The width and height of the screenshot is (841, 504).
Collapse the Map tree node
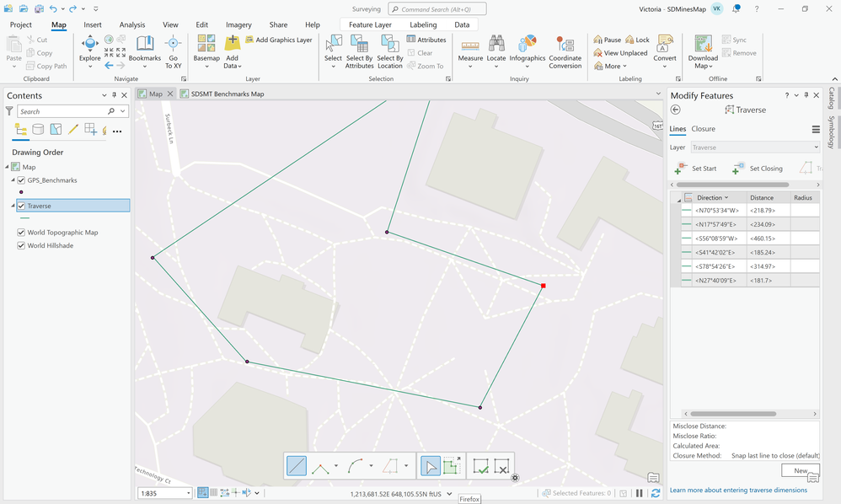click(x=7, y=167)
